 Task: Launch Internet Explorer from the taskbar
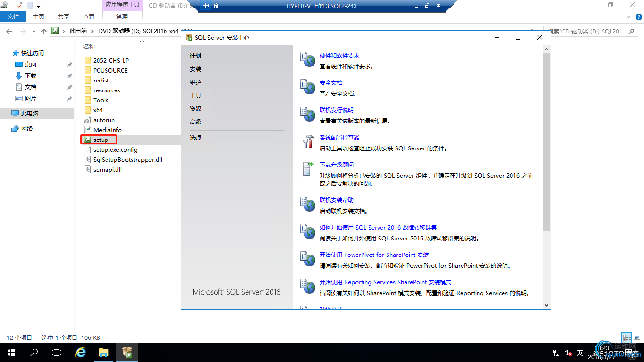81,352
